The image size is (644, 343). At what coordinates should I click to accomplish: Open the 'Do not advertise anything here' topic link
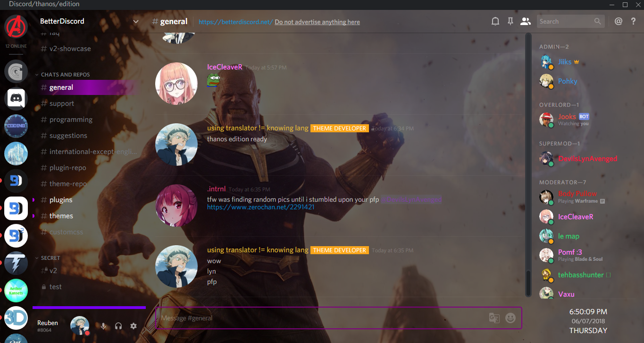click(x=317, y=22)
